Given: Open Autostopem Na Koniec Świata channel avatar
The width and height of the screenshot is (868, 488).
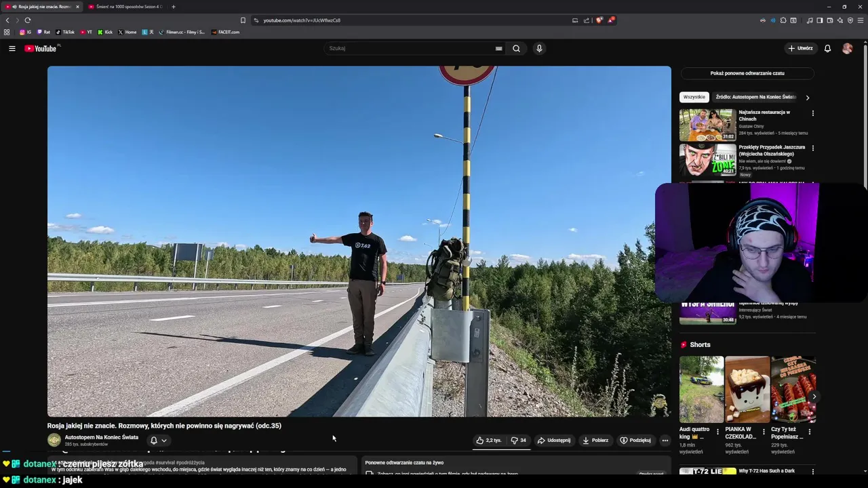Looking at the screenshot, I should tap(54, 441).
